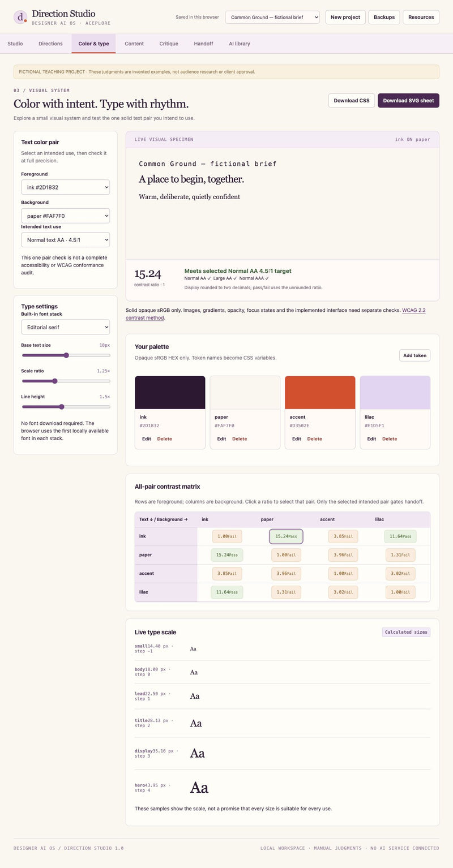Select lilac on accent 3.02 ratio cell
The width and height of the screenshot is (453, 868).
pos(343,592)
